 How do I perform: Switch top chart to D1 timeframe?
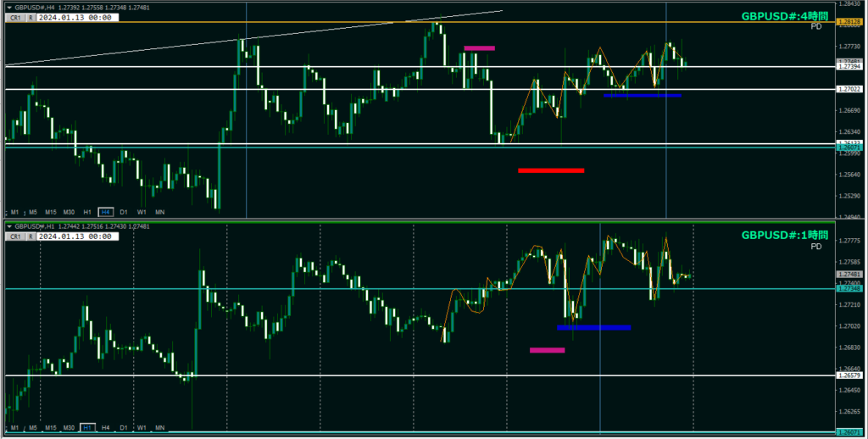click(x=124, y=212)
